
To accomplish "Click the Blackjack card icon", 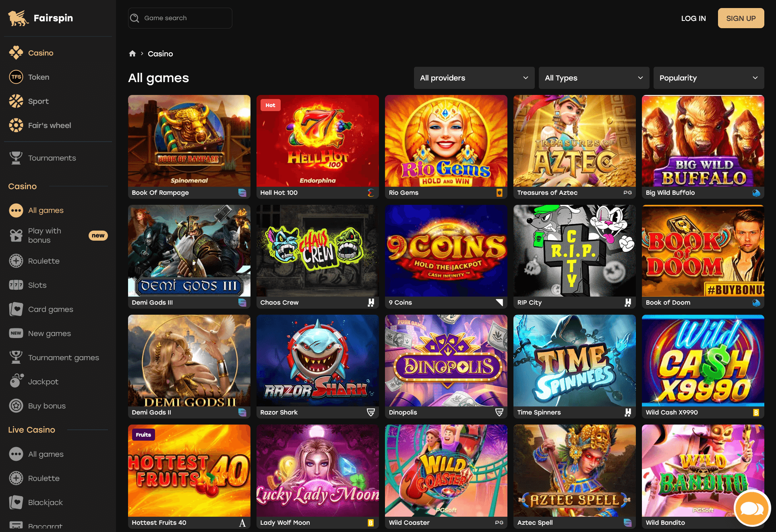I will click(16, 502).
